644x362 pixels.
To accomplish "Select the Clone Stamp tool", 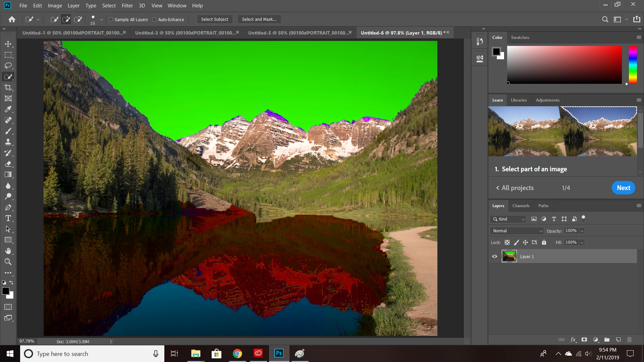I will (8, 142).
